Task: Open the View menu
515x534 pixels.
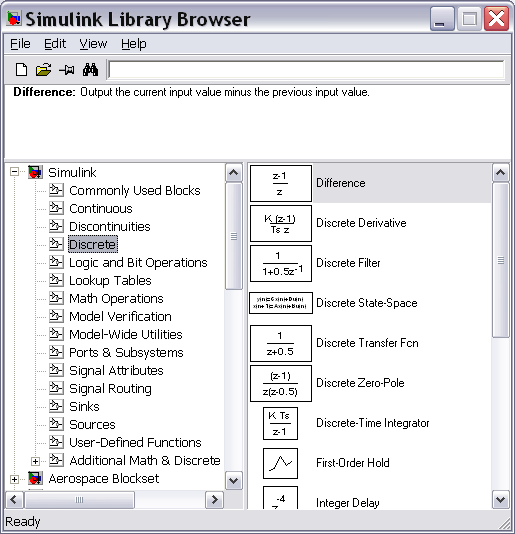Action: (x=93, y=44)
